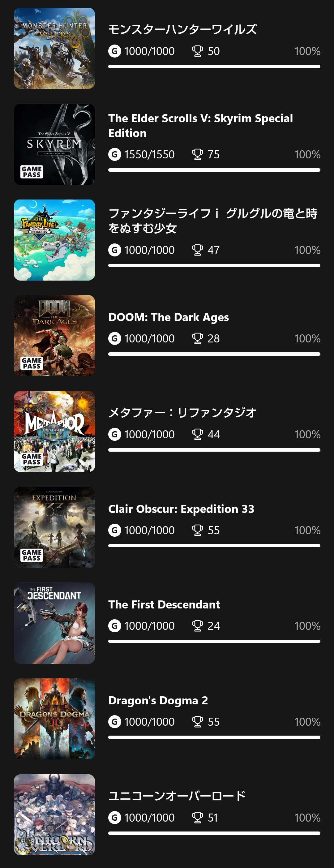Image resolution: width=334 pixels, height=868 pixels.
Task: Click the Game Pass badge on DOOM cover
Action: coord(32,363)
